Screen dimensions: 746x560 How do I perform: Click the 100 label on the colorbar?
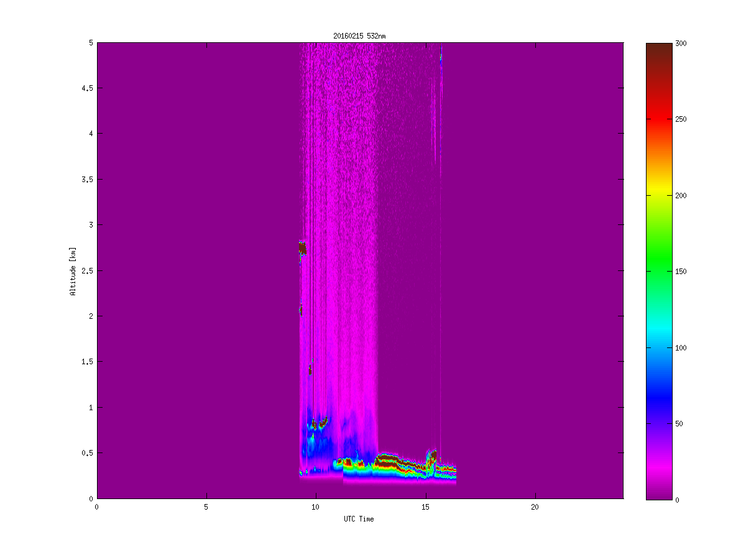click(681, 348)
